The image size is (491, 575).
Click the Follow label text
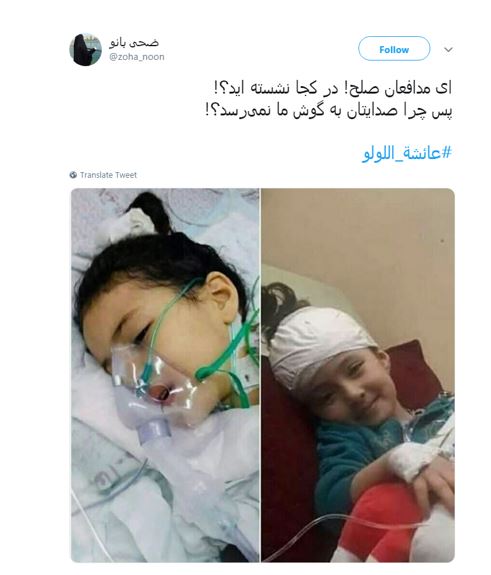point(394,49)
